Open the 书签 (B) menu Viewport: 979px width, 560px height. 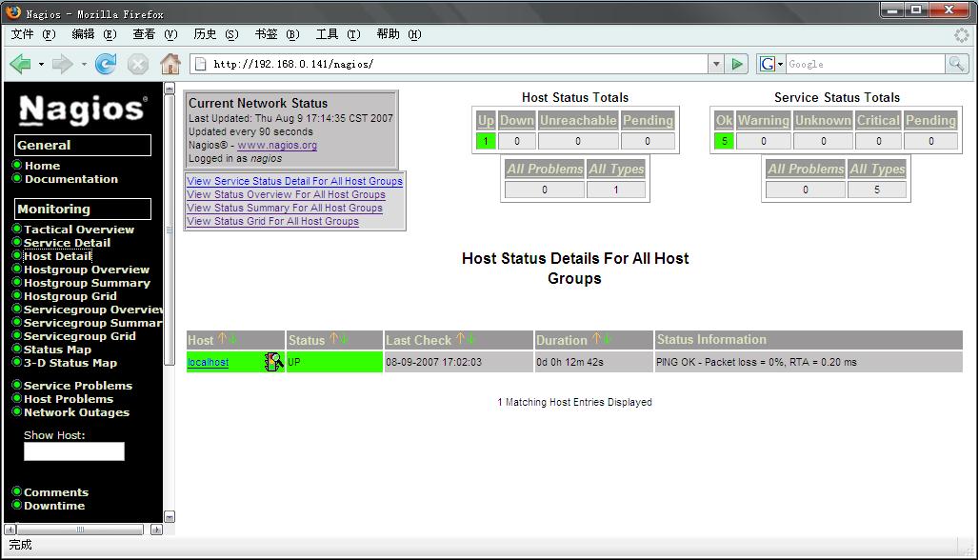pyautogui.click(x=277, y=34)
